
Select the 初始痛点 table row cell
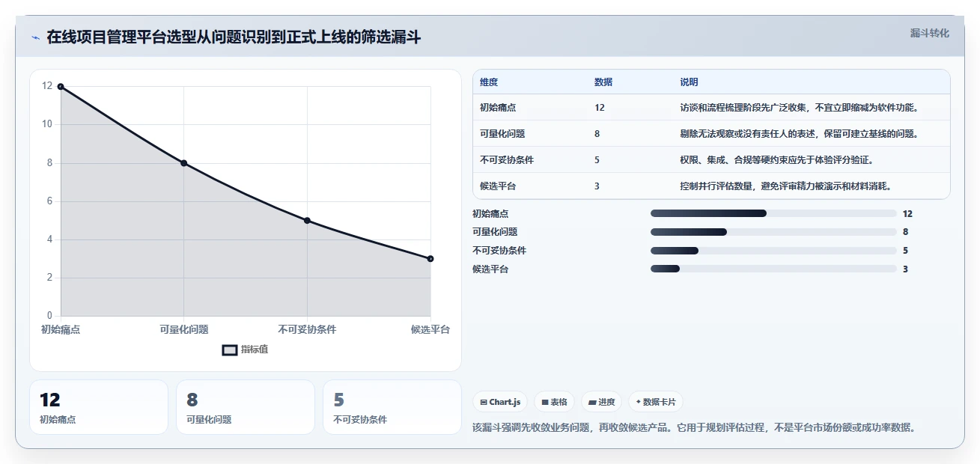pyautogui.click(x=498, y=108)
